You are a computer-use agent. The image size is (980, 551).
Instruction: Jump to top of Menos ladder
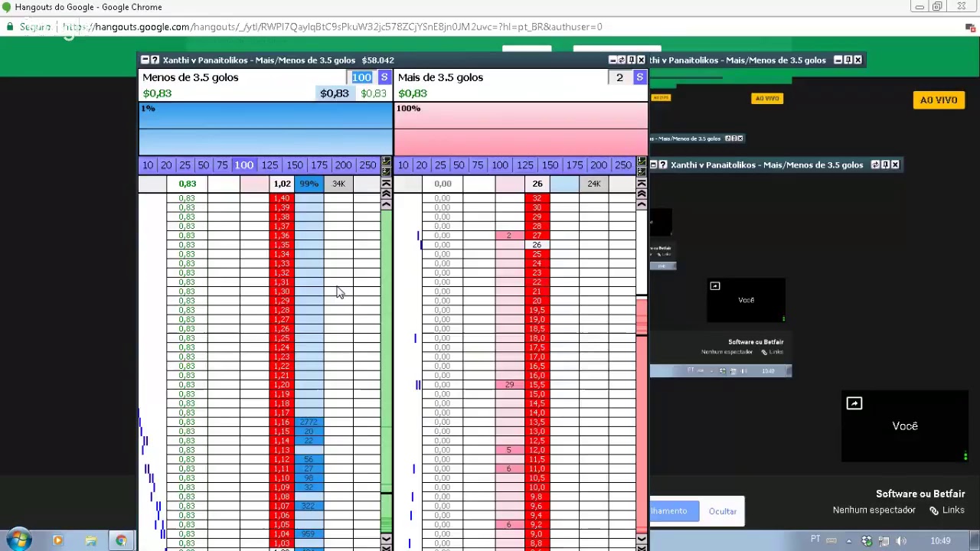coord(386,184)
